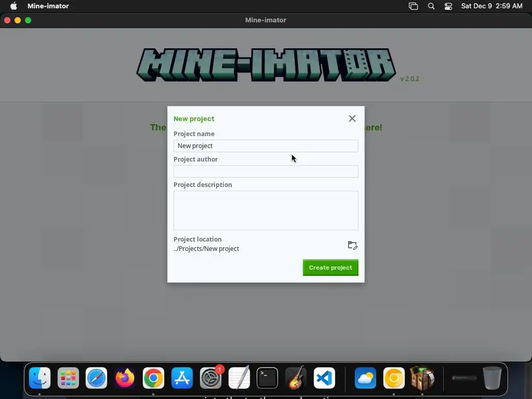Close the New project dialog
Screen dimensions: 532x399
[x=352, y=118]
